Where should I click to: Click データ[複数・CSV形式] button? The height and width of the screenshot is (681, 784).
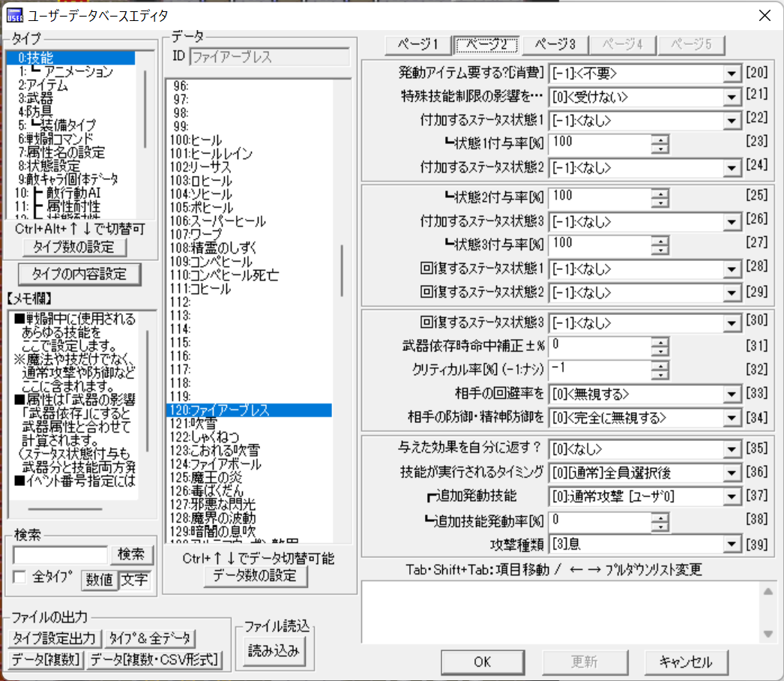click(154, 659)
